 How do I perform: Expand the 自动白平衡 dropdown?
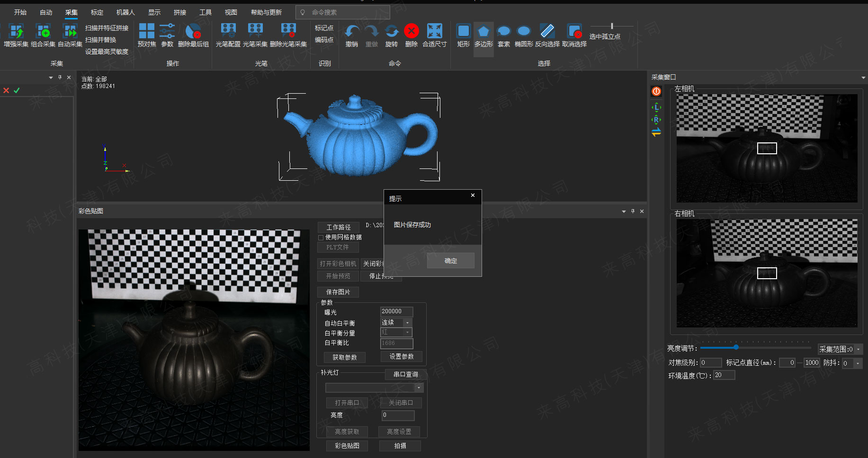click(407, 323)
